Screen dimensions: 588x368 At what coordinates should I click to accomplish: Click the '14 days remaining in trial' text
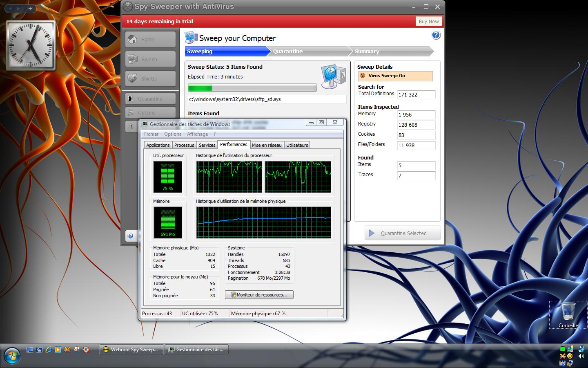click(x=160, y=22)
